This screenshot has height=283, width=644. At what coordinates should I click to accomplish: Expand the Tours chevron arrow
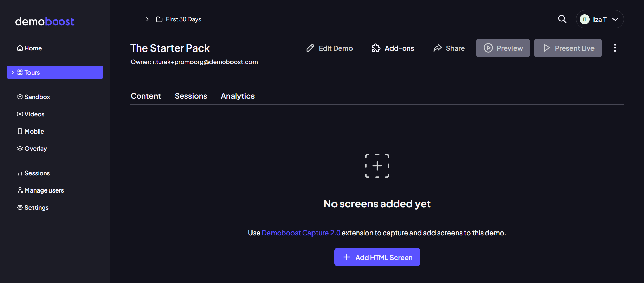coord(13,72)
